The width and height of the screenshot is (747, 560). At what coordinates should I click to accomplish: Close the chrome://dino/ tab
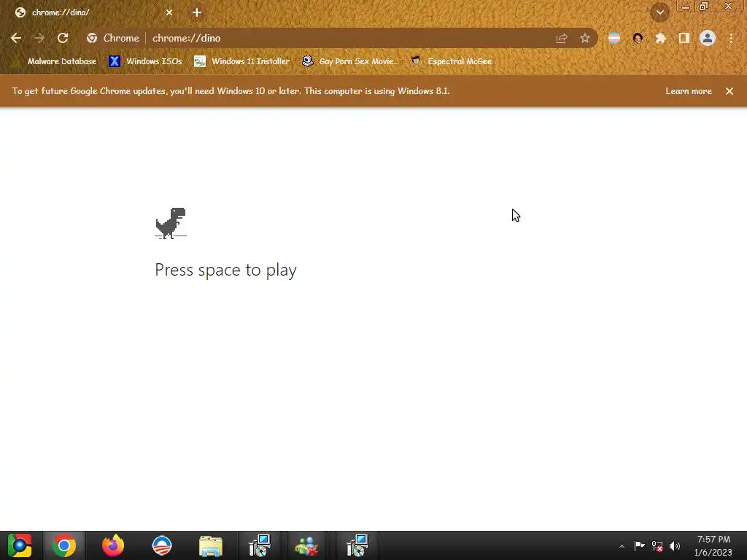click(x=169, y=12)
